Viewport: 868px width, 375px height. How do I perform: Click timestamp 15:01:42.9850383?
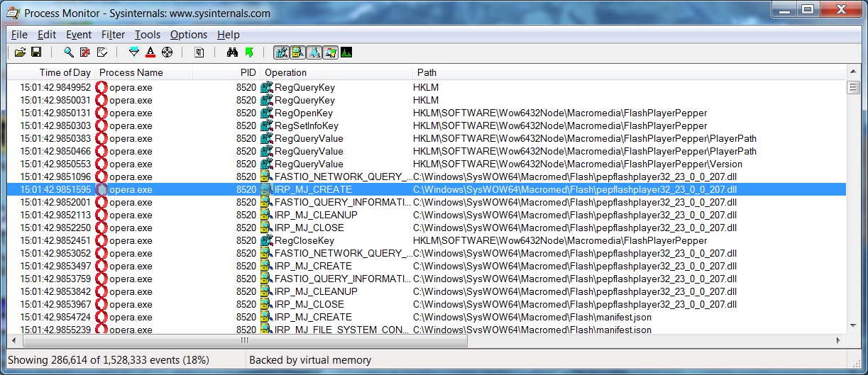click(55, 138)
